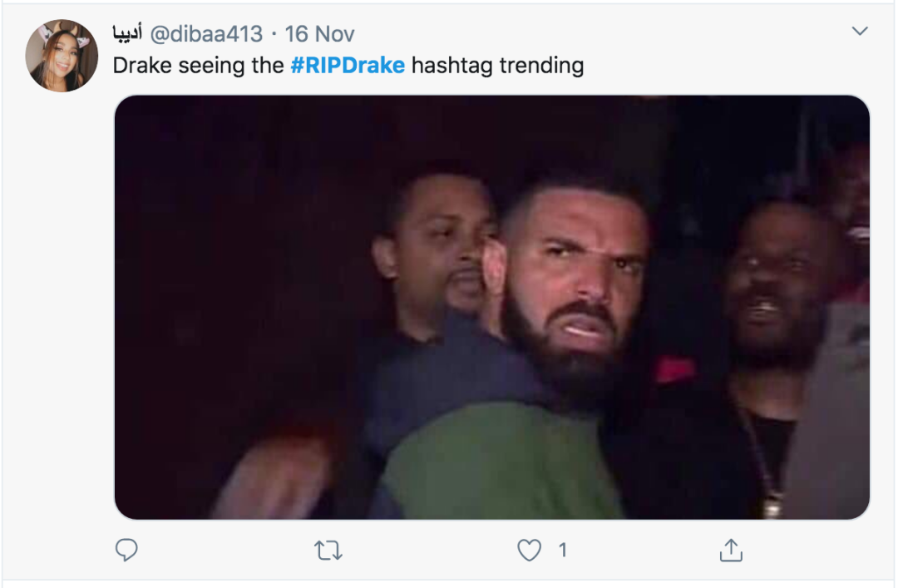Click the Arabic display name of the author
The image size is (898, 588).
128,33
